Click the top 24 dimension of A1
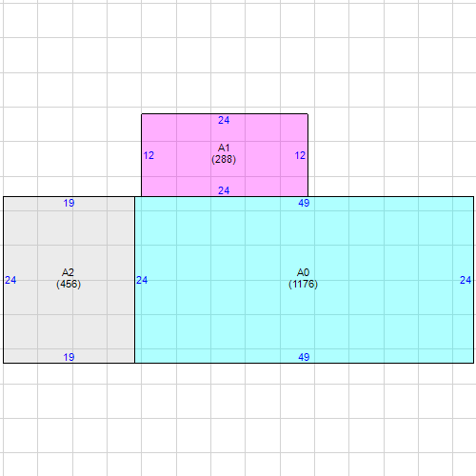 (224, 120)
